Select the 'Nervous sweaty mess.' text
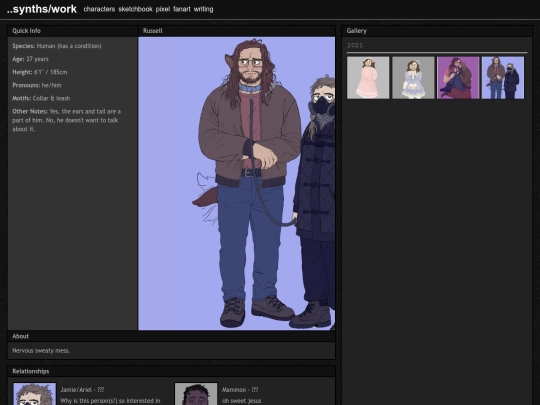The height and width of the screenshot is (405, 540). click(41, 351)
